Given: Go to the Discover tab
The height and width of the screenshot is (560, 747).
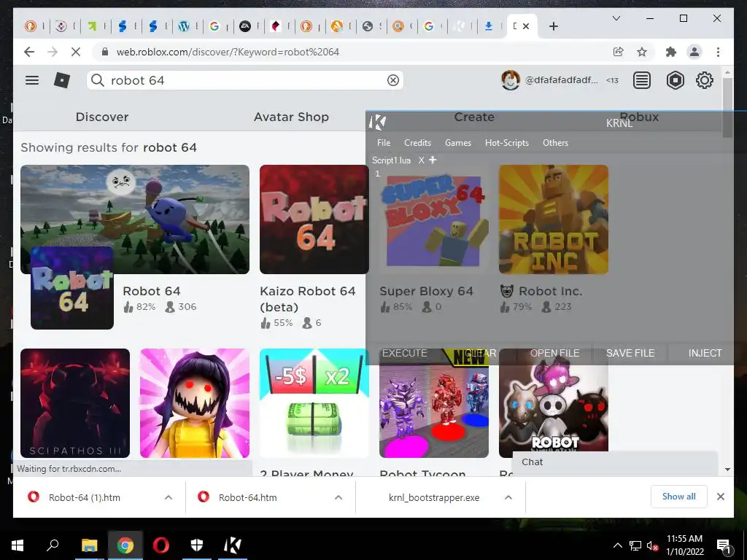Looking at the screenshot, I should coord(102,117).
